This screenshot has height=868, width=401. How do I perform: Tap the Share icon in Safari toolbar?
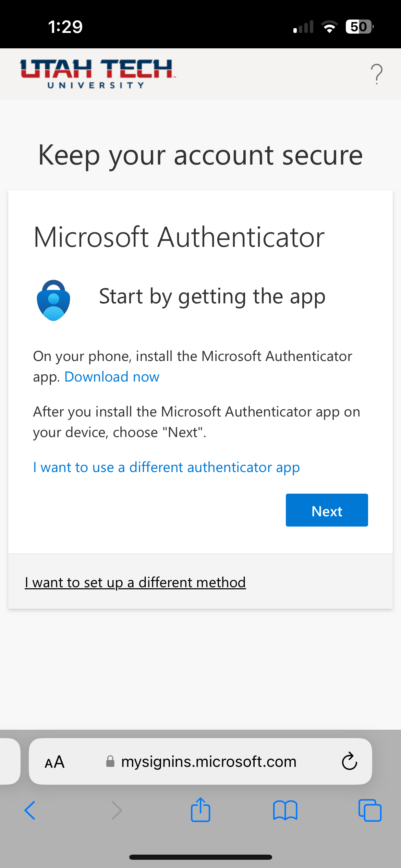coord(200,810)
